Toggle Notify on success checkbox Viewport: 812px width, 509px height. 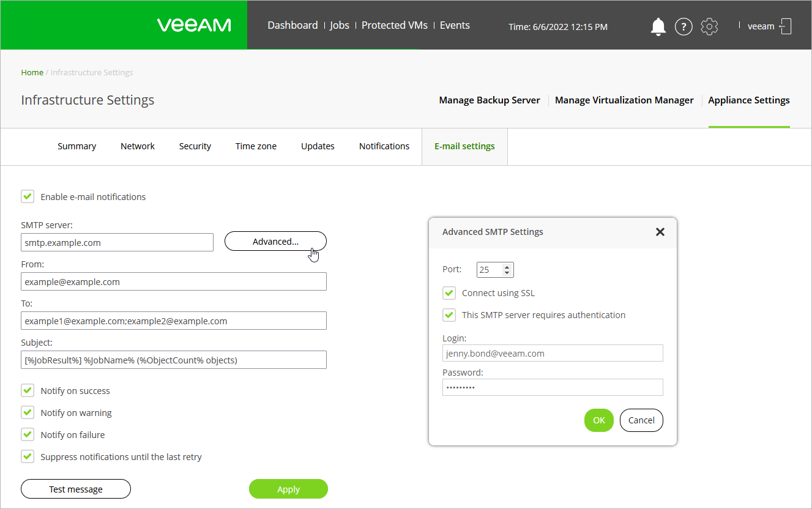(28, 390)
